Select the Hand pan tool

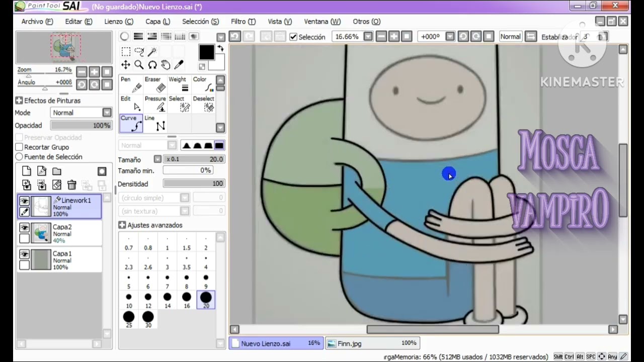tap(165, 65)
